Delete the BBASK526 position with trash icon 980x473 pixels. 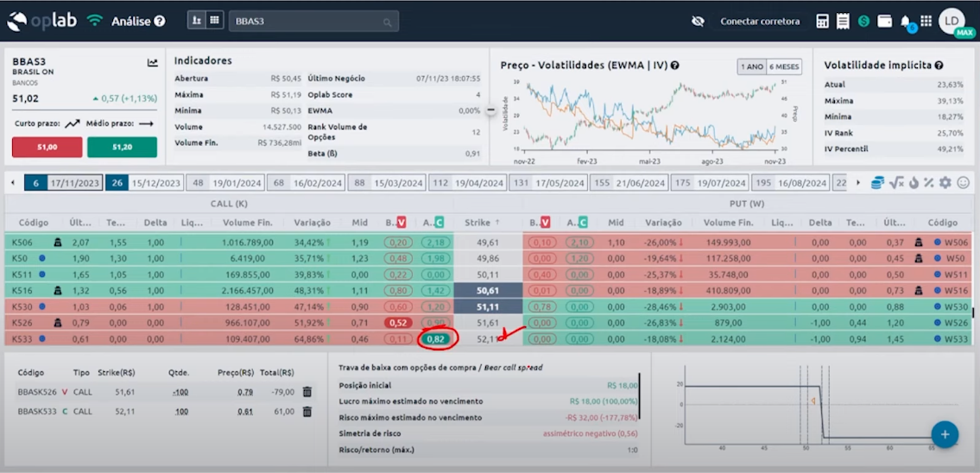pos(307,391)
